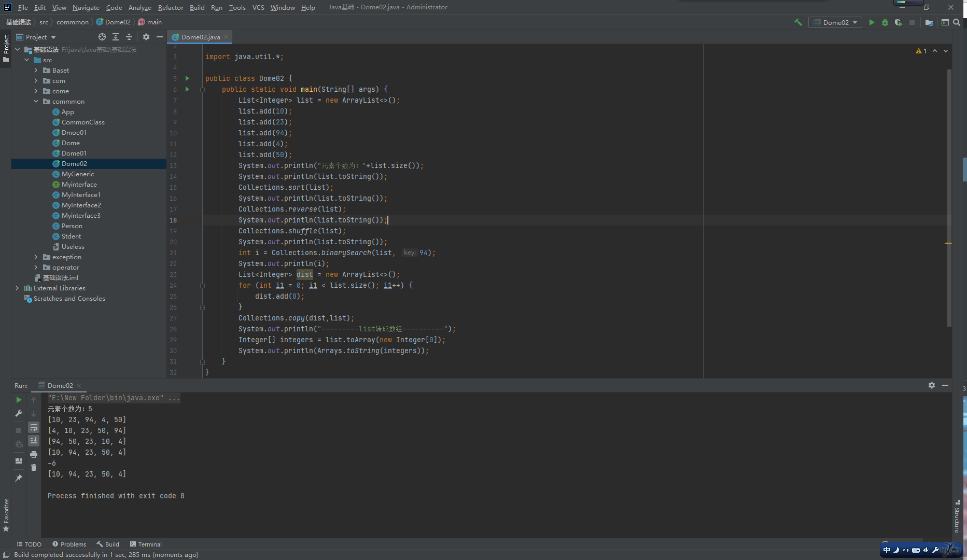The height and width of the screenshot is (560, 967).
Task: Open the Problems tool window
Action: click(69, 544)
